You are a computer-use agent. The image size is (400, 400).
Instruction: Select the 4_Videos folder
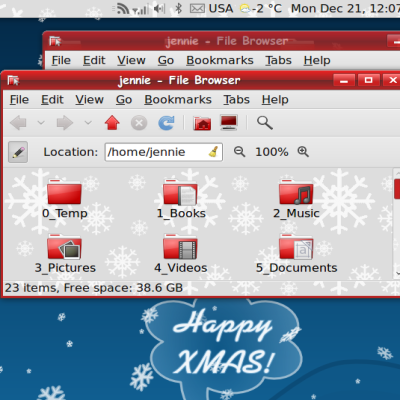181,254
